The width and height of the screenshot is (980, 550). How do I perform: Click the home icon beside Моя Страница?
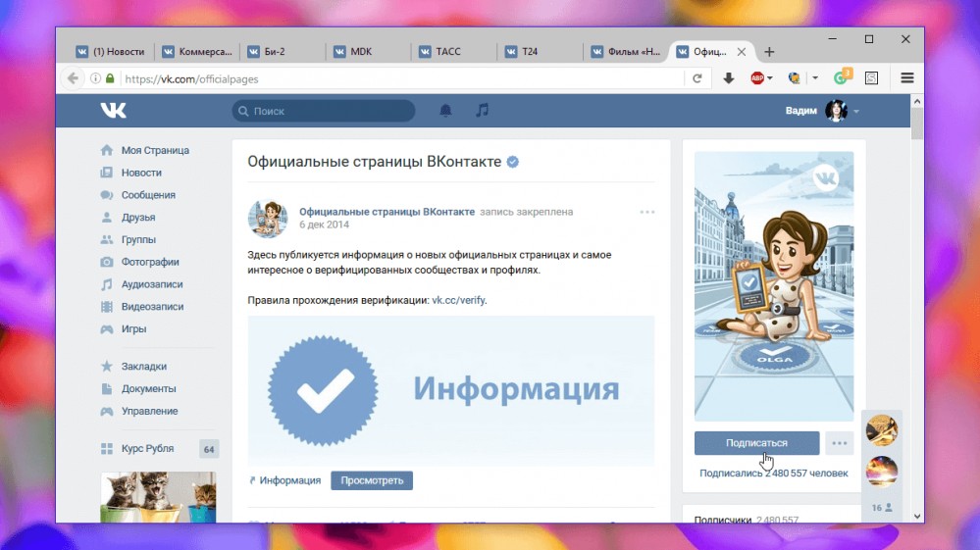(107, 150)
